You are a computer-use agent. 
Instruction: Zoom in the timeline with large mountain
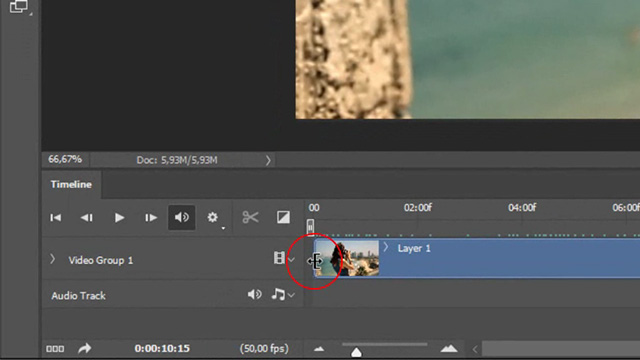(449, 348)
